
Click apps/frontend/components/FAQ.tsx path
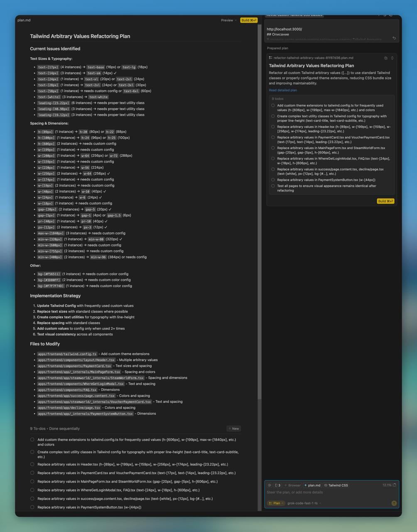67,390
